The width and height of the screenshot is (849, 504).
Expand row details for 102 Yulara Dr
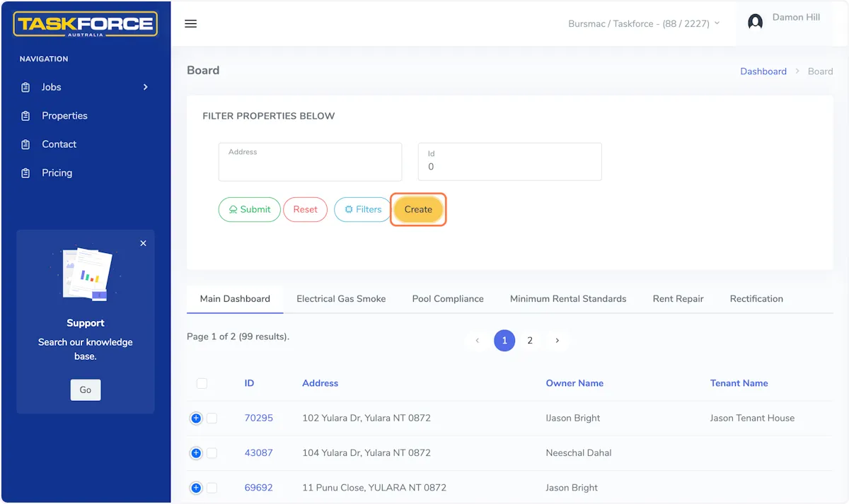coord(196,418)
